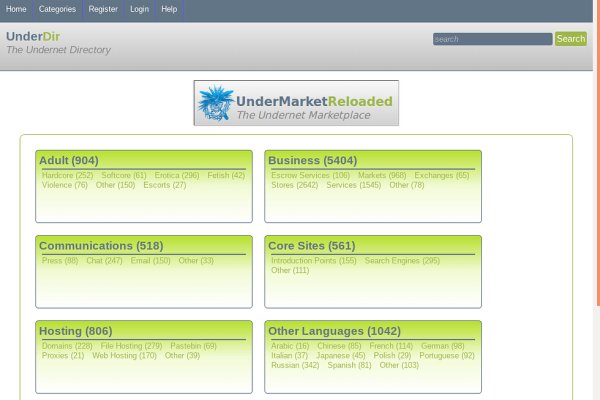Open the Communications (518) category heading
Viewport: 600px width, 400px height.
coord(100,246)
